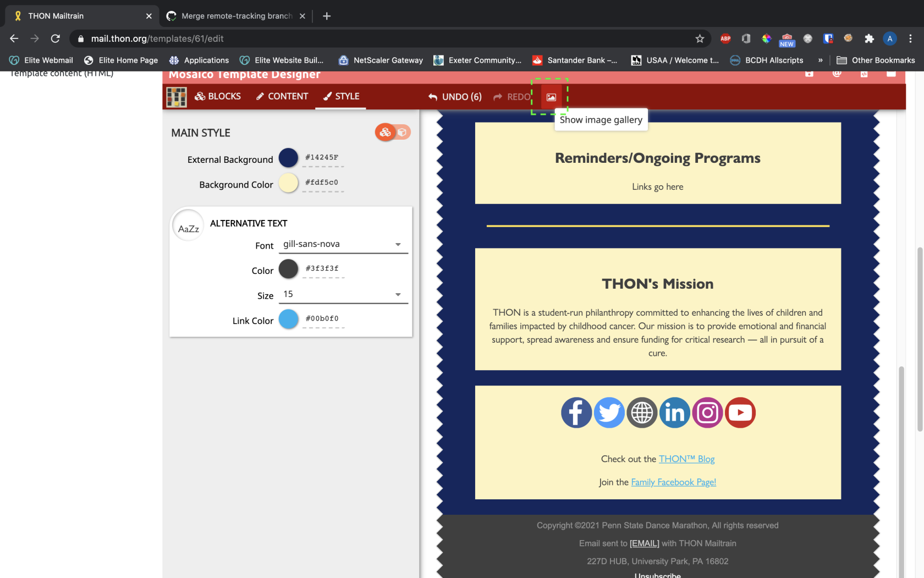Pick the text Color dark swatch

[x=288, y=269]
